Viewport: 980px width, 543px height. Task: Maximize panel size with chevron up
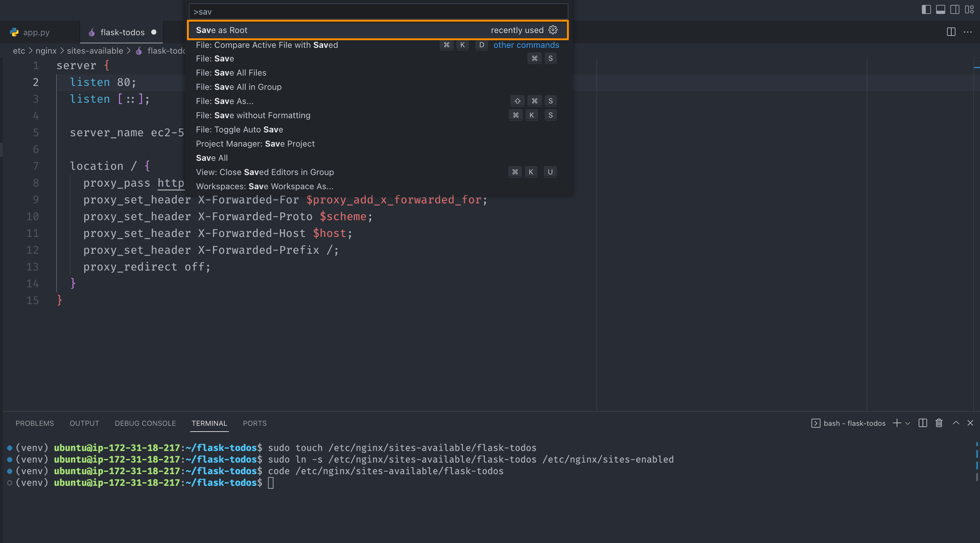click(x=956, y=423)
